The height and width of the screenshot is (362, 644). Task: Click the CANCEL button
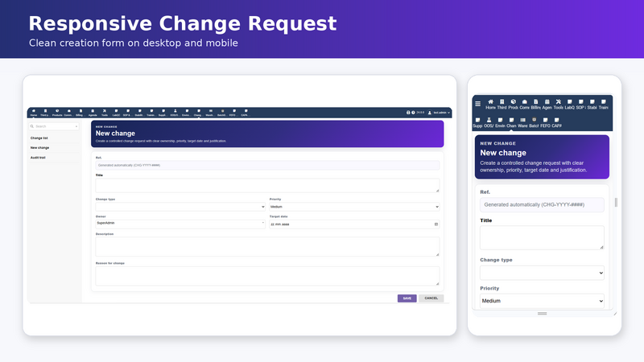click(431, 298)
